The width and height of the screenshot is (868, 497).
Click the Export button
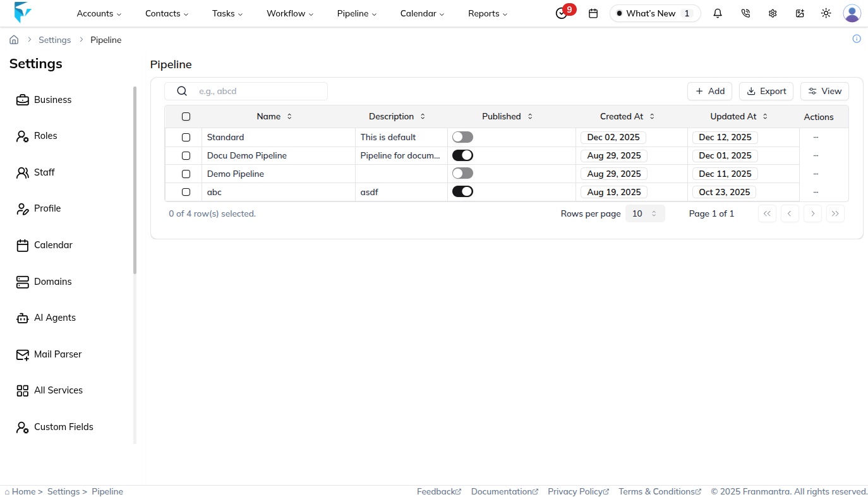coord(766,91)
